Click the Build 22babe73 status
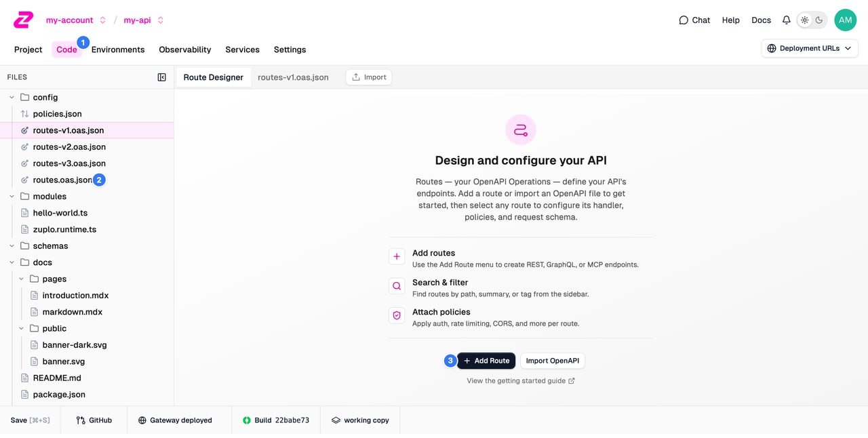Image resolution: width=868 pixels, height=438 pixels. click(276, 420)
